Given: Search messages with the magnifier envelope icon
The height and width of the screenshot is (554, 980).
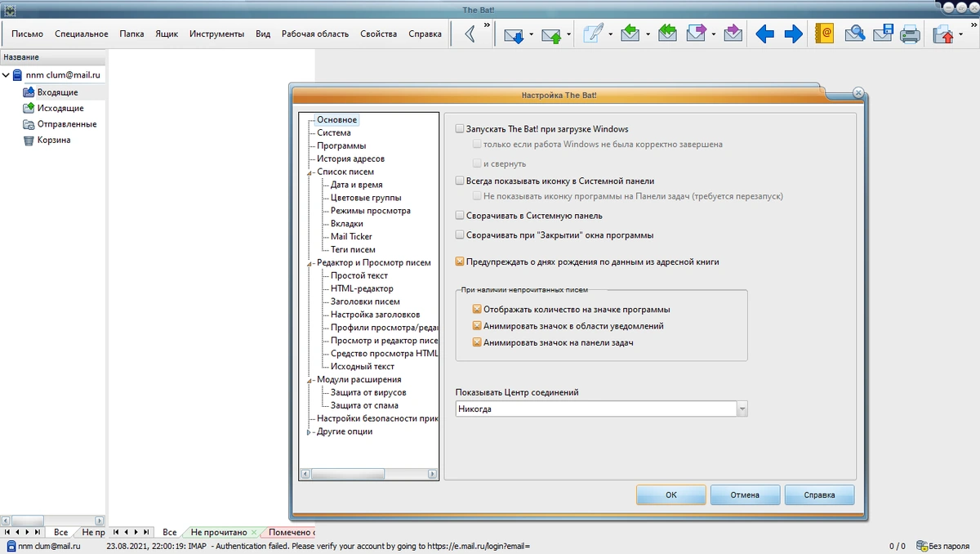Looking at the screenshot, I should 854,34.
